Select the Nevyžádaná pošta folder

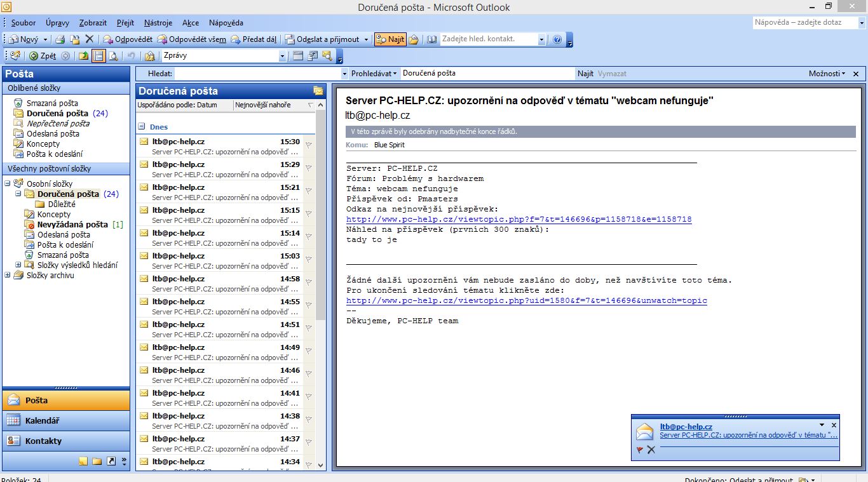click(72, 224)
